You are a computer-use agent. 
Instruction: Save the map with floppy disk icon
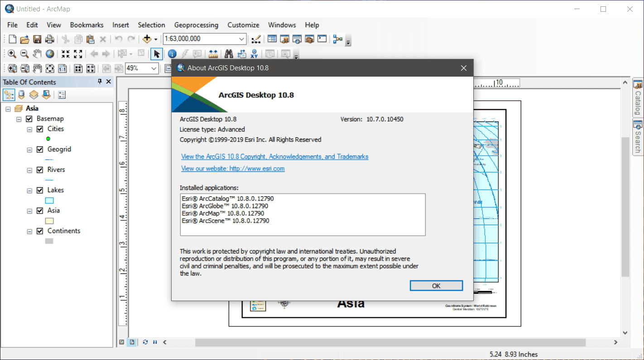(37, 39)
